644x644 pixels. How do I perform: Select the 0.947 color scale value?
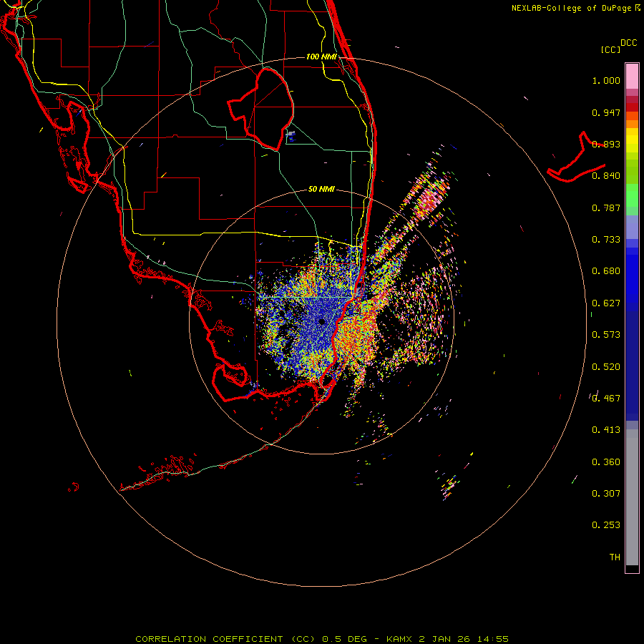(606, 112)
